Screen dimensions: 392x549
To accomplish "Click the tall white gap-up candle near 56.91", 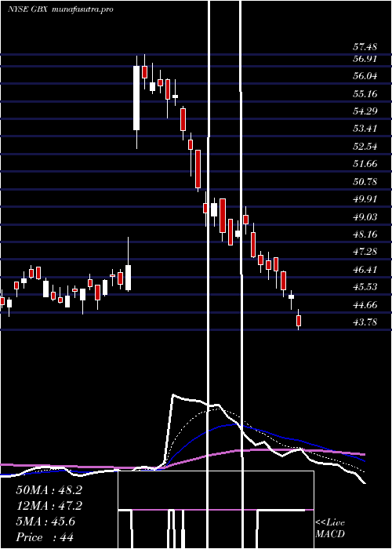I will (x=136, y=98).
